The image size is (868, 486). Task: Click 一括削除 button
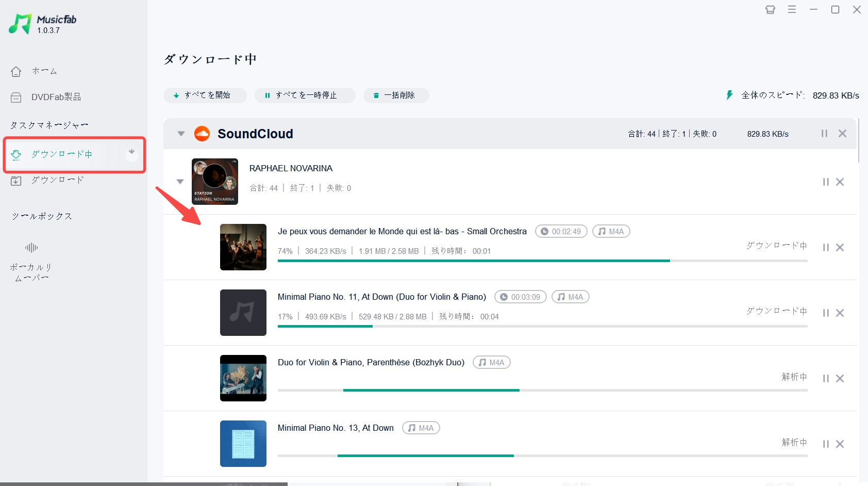coord(396,95)
